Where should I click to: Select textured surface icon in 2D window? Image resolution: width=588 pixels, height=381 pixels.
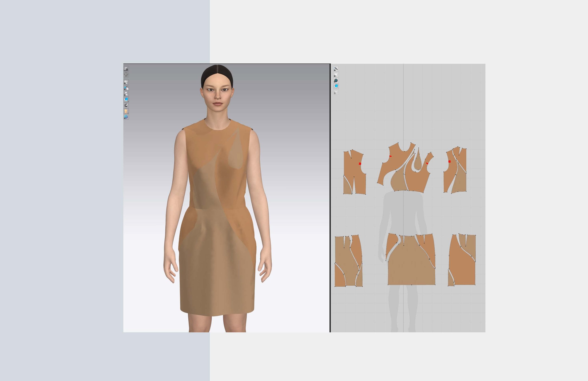pyautogui.click(x=336, y=86)
